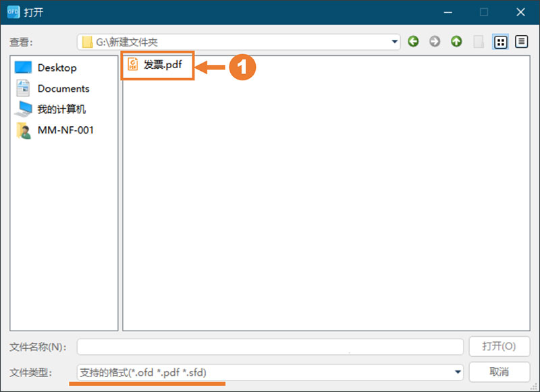This screenshot has width=540, height=392.
Task: Open MM-NF-001 user folder
Action: [x=55, y=130]
